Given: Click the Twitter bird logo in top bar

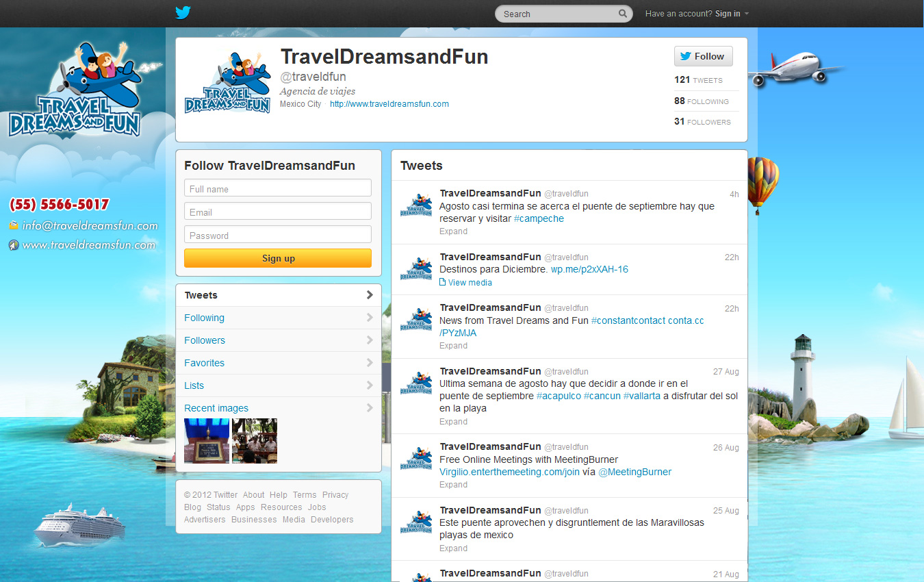Looking at the screenshot, I should 183,13.
